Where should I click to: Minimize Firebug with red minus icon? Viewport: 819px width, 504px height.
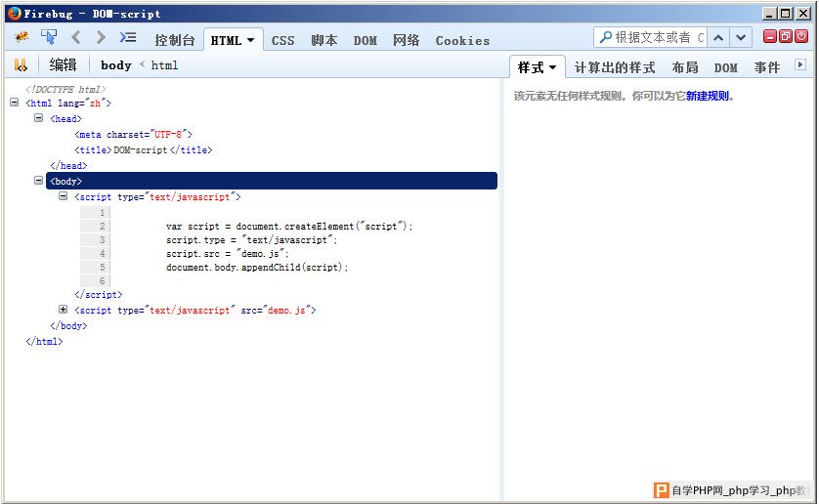[770, 36]
